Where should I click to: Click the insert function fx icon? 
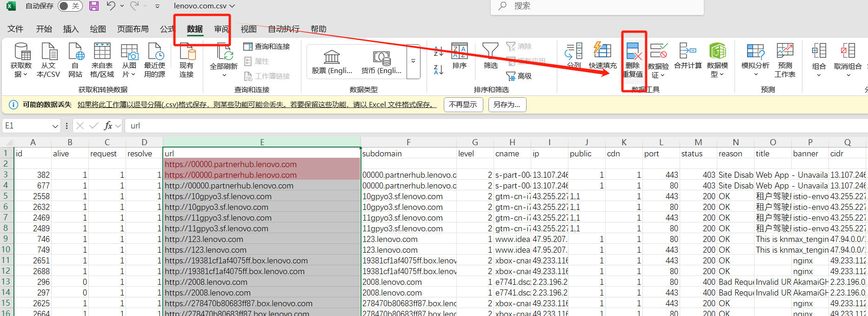(108, 126)
